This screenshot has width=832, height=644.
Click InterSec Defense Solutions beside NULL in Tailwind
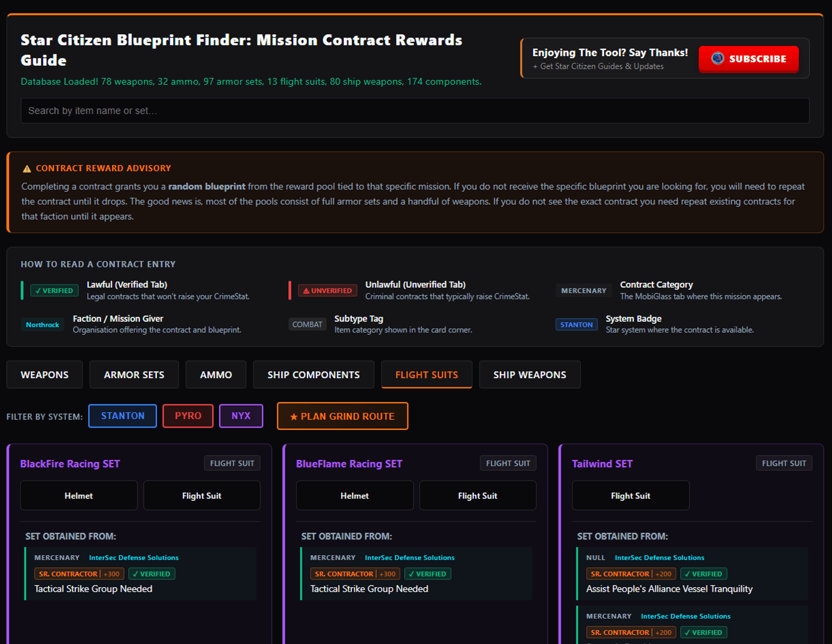point(659,558)
